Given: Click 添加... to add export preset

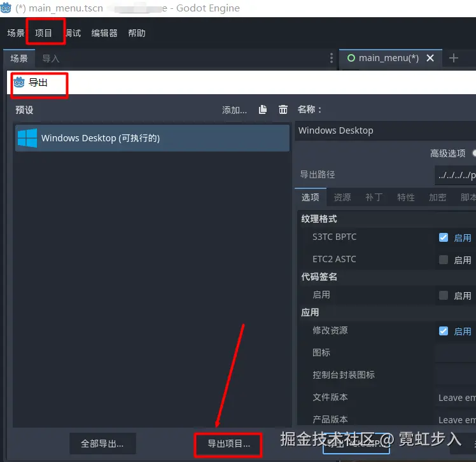Looking at the screenshot, I should pos(234,109).
